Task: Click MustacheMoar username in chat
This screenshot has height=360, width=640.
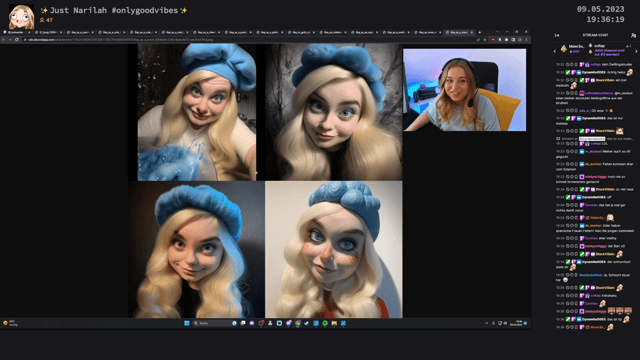Action: click(x=591, y=275)
